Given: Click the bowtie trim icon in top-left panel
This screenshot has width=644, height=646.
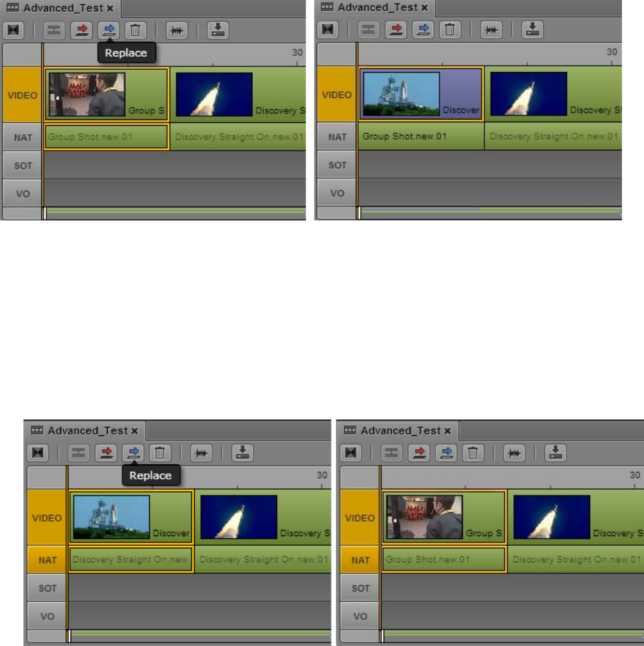Looking at the screenshot, I should click(14, 30).
